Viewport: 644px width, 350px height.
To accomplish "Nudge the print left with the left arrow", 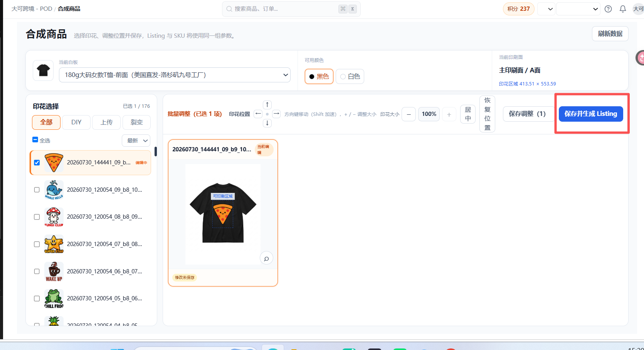I will click(258, 114).
